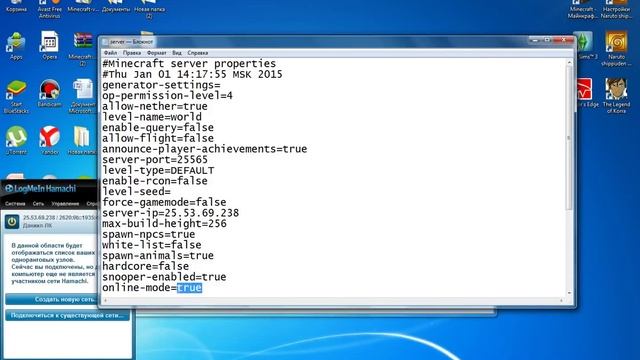Open Hamachi Система menu

point(15,203)
